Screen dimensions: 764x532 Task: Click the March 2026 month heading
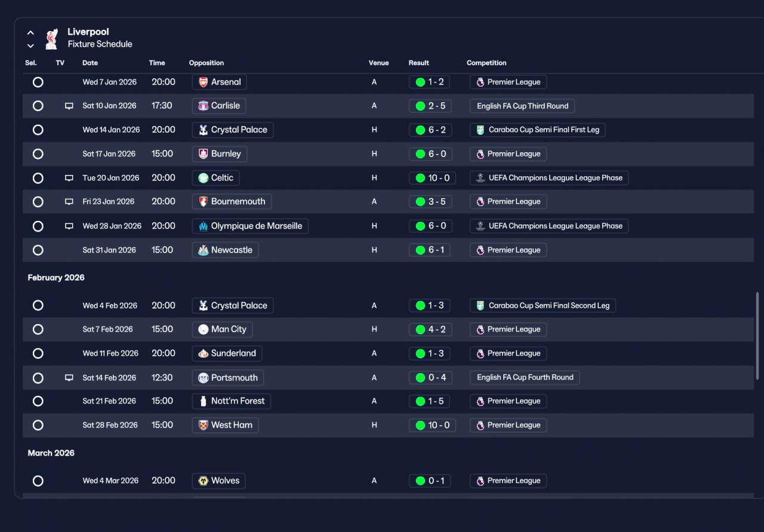[51, 453]
